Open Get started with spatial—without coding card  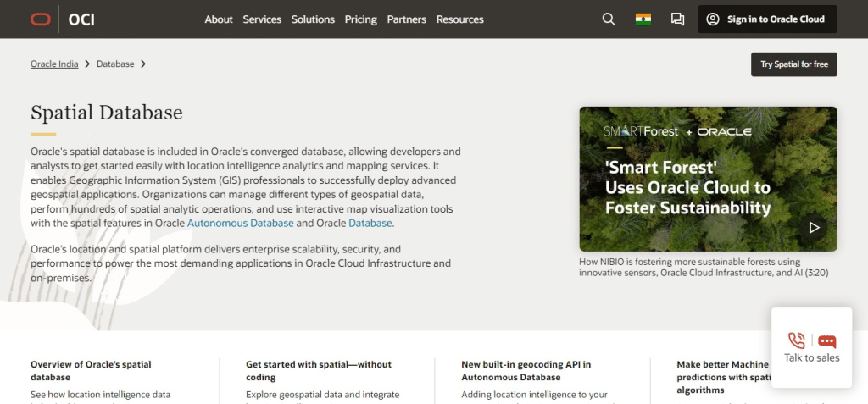pos(319,371)
